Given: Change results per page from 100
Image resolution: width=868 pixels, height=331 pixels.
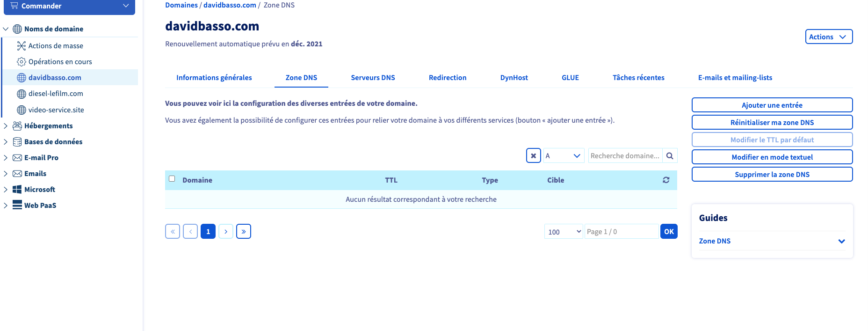Looking at the screenshot, I should 564,232.
